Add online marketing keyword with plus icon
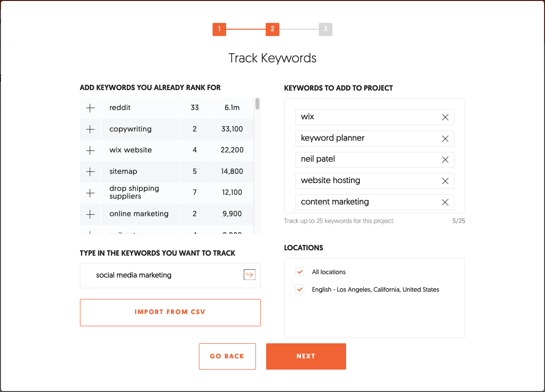This screenshot has height=392, width=545. (x=90, y=214)
